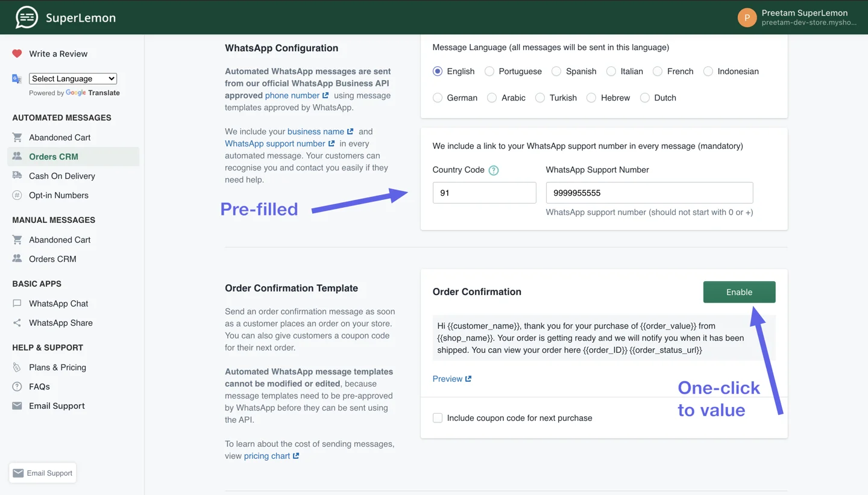Click the WhatsApp Chat bubble icon
This screenshot has width=868, height=495.
point(17,304)
